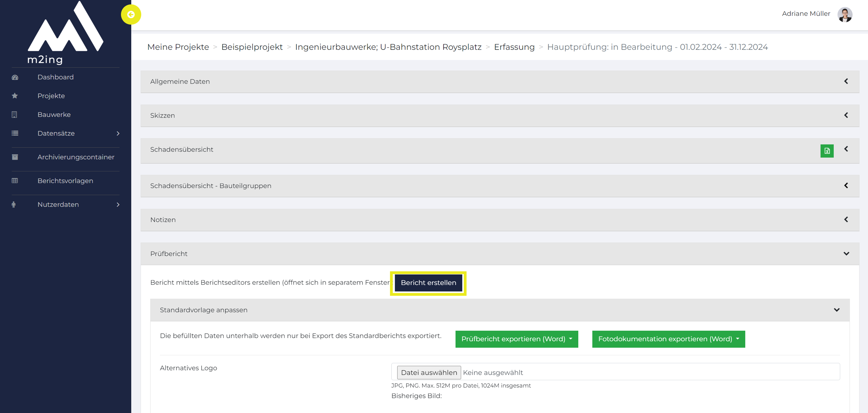
Task: Click the Bauwerke building icon
Action: 14,115
